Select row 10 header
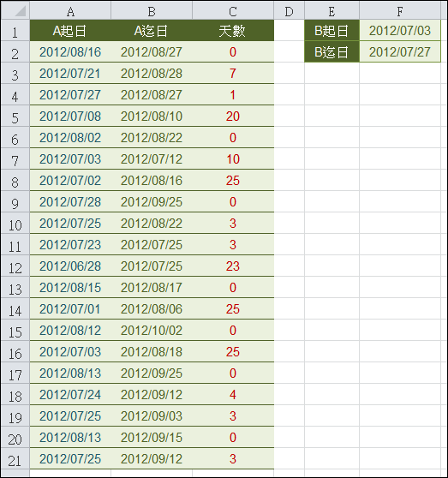 (x=15, y=224)
